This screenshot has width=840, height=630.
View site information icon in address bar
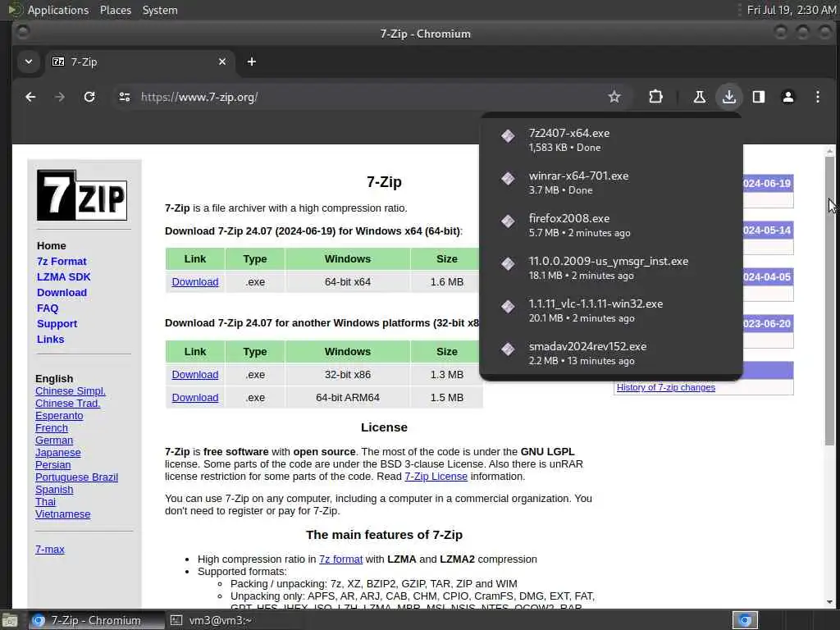(125, 97)
